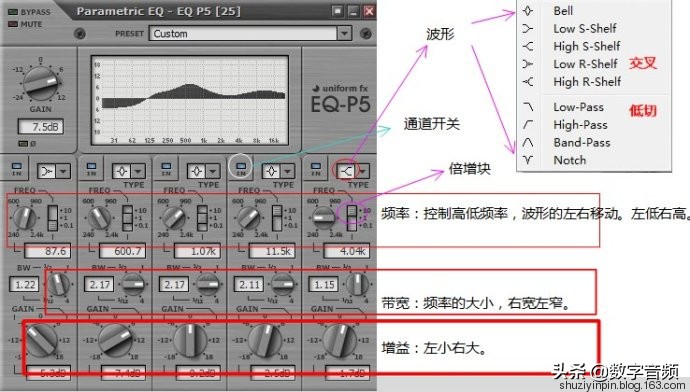Toggle the MUTE switch

click(14, 24)
